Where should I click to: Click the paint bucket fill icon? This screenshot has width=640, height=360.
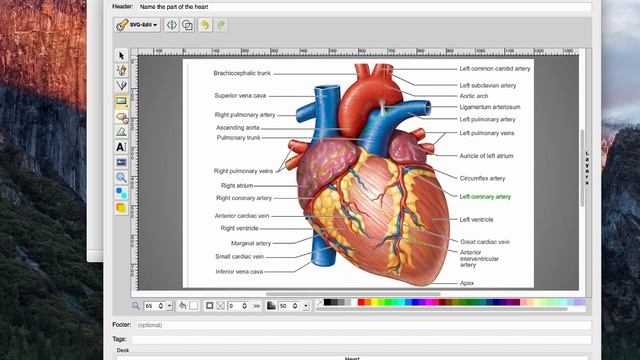pyautogui.click(x=182, y=306)
